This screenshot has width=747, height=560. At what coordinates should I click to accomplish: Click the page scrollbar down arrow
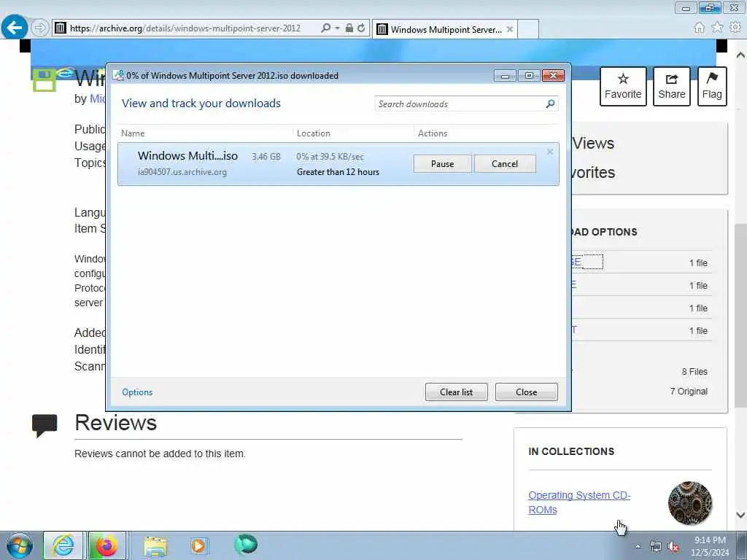pos(741,515)
